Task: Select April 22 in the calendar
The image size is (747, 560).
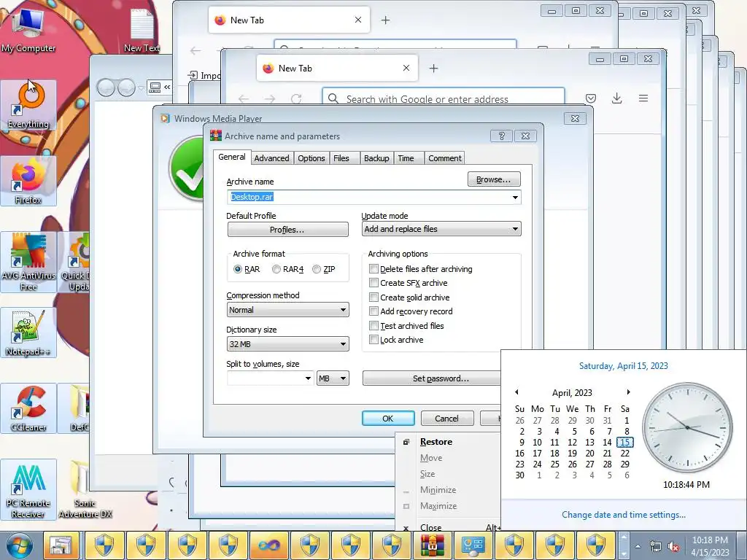Action: [x=625, y=454]
